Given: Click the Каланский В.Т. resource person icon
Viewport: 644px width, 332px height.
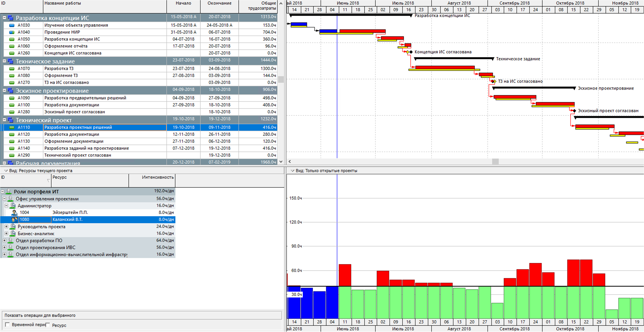Looking at the screenshot, I should tap(15, 219).
